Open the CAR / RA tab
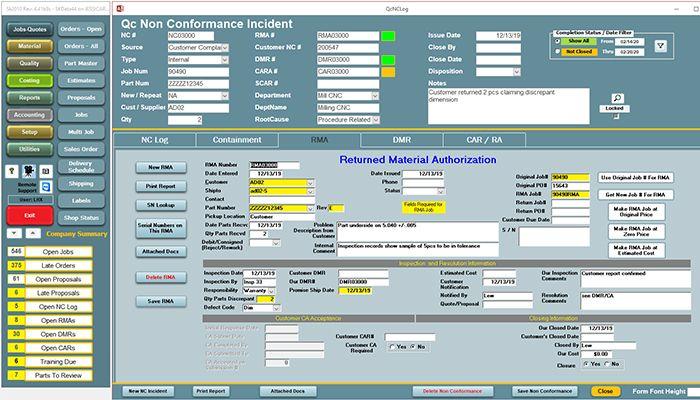Image resolution: width=700 pixels, height=400 pixels. (484, 140)
